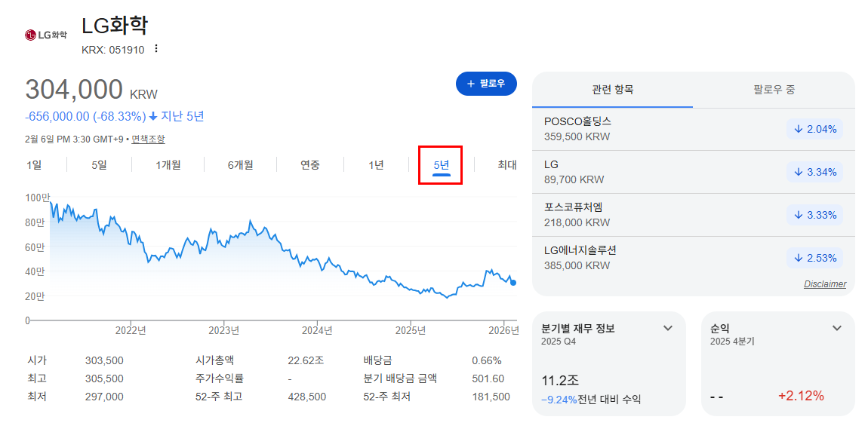Click the KRX: 051910 ticker text
This screenshot has width=868, height=429.
113,50
